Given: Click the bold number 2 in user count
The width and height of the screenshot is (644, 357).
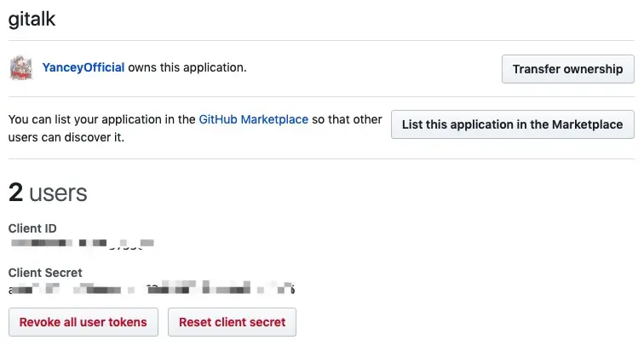Looking at the screenshot, I should click(x=15, y=193).
